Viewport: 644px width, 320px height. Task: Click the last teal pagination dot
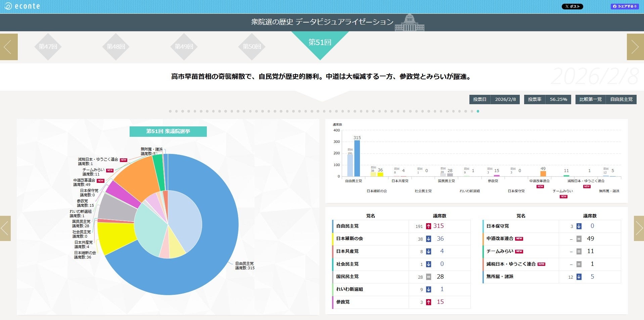point(478,111)
